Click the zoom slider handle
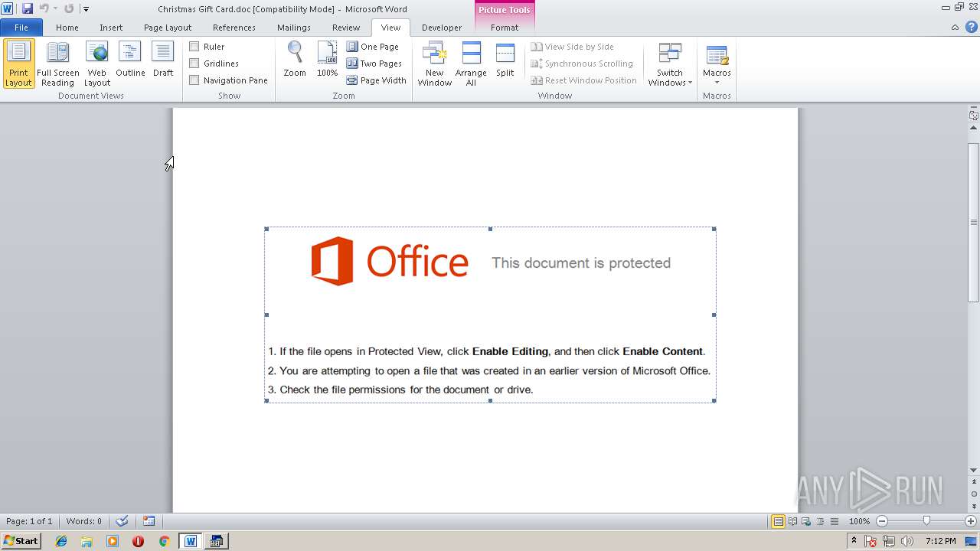 [926, 521]
